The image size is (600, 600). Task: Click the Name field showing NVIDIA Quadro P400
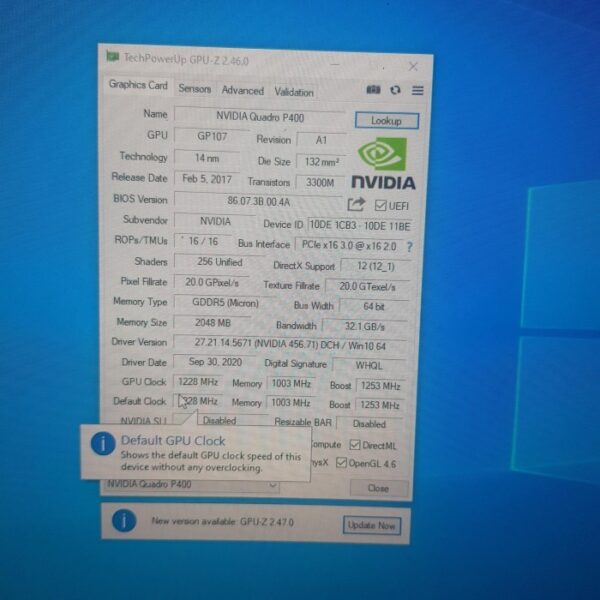[260, 117]
